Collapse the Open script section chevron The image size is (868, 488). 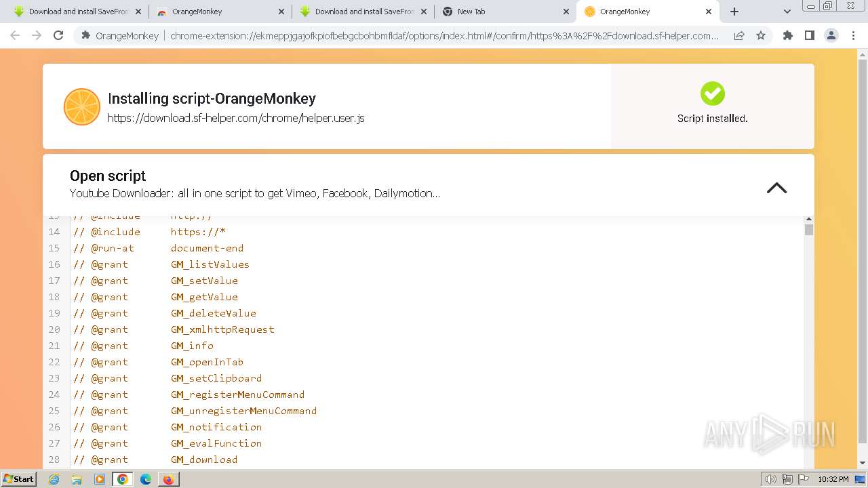(776, 188)
